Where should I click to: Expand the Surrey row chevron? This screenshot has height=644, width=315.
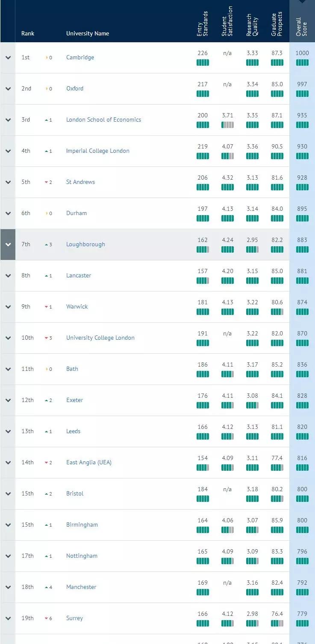click(x=8, y=618)
